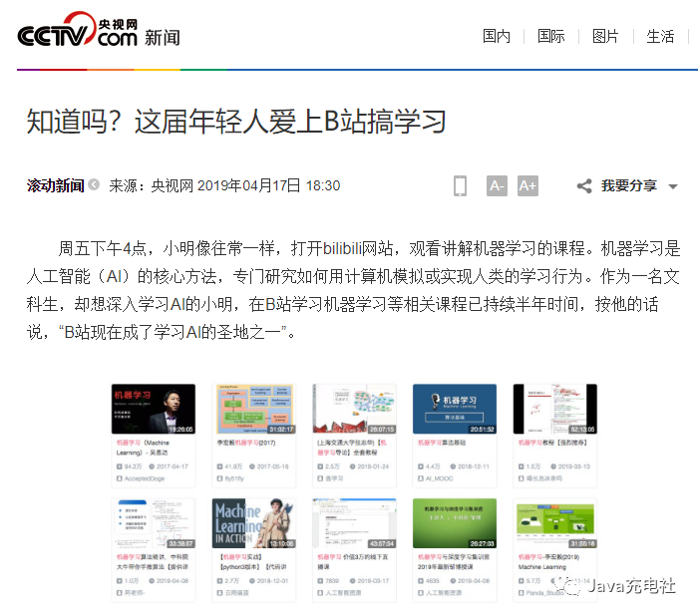698x616 pixels.
Task: Open the 滚动新闻 category link
Action: pos(56,185)
